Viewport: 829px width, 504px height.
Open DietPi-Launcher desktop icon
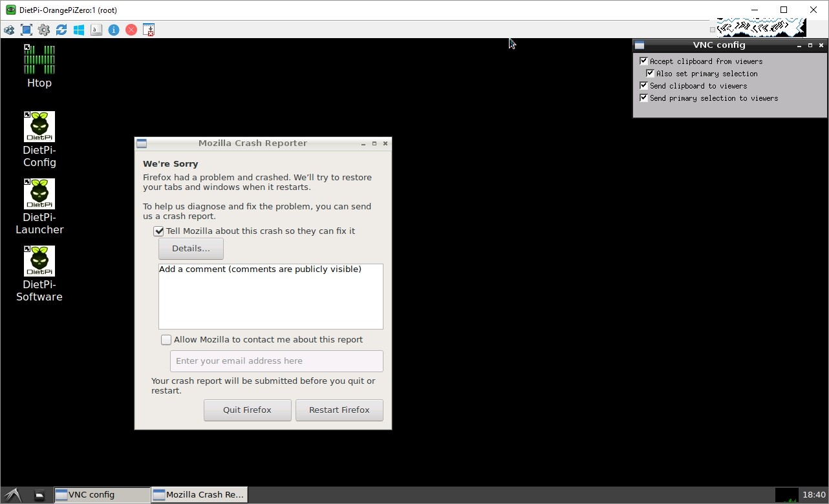[39, 205]
